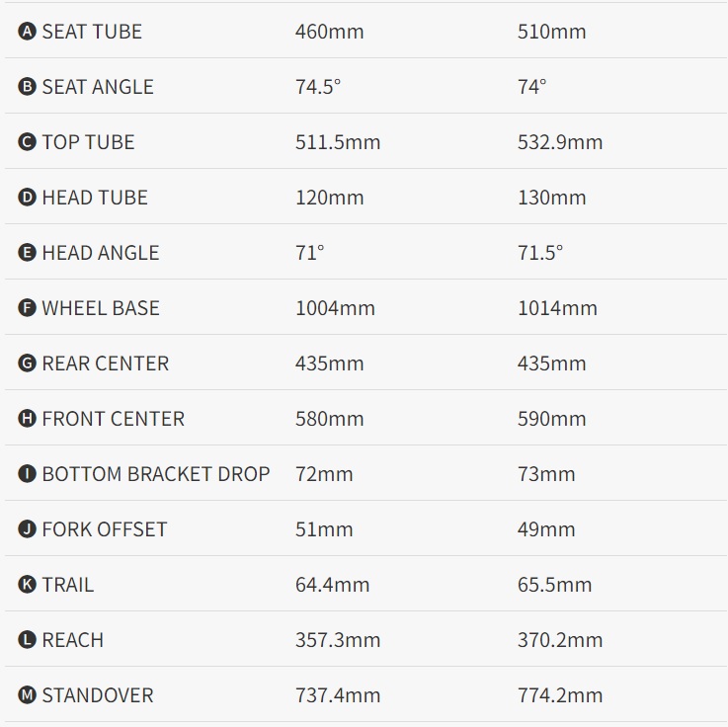This screenshot has height=727, width=728.
Task: Select the 74.5° seat angle value
Action: pos(318,87)
